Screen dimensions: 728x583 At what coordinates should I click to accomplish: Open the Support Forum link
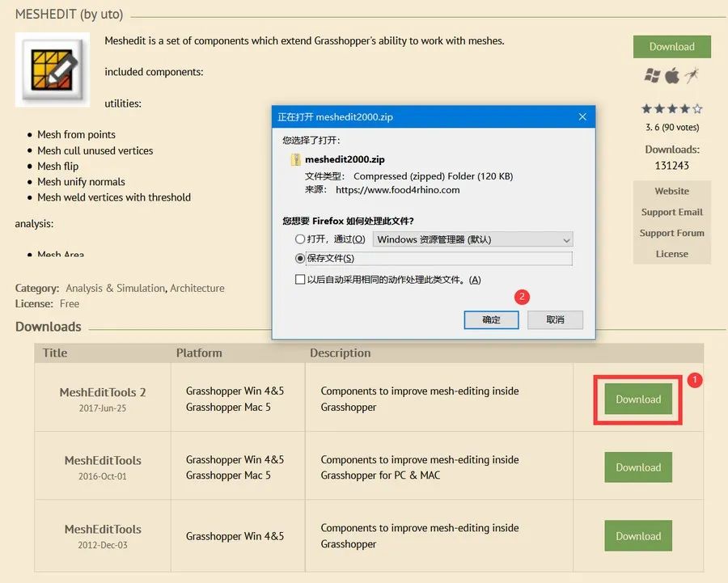671,233
